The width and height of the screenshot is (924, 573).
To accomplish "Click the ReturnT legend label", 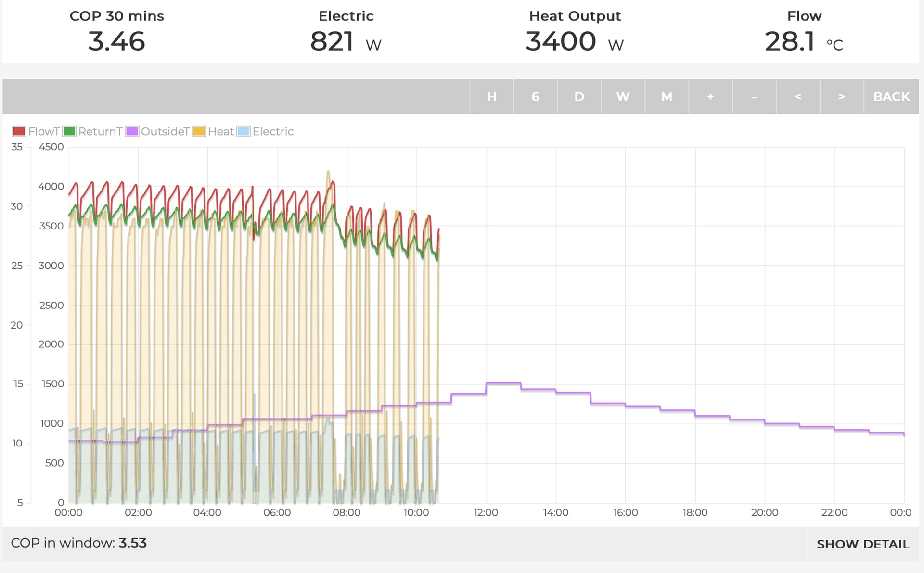I will point(100,131).
